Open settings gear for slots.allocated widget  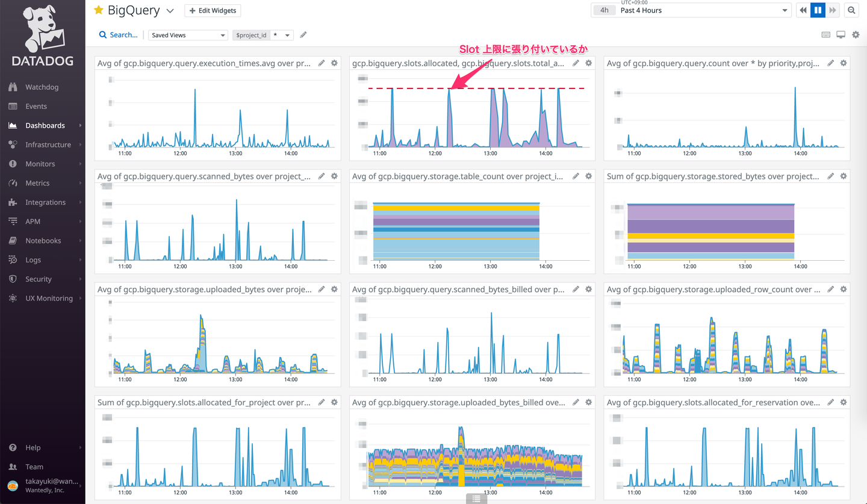coord(589,63)
